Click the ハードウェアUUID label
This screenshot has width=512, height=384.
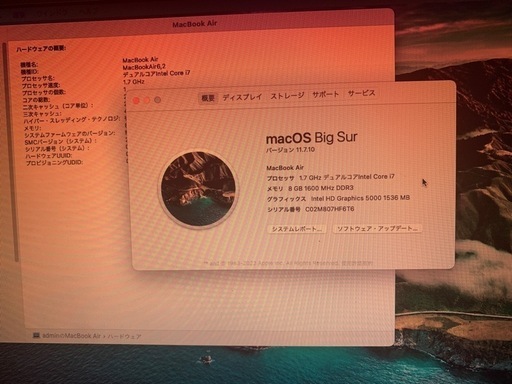point(49,156)
